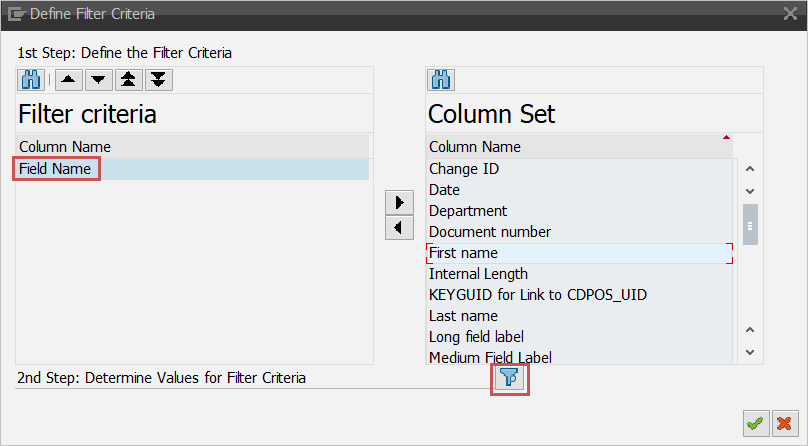Close the Define Filter Criteria dialog
Image resolution: width=808 pixels, height=446 pixels.
[789, 14]
